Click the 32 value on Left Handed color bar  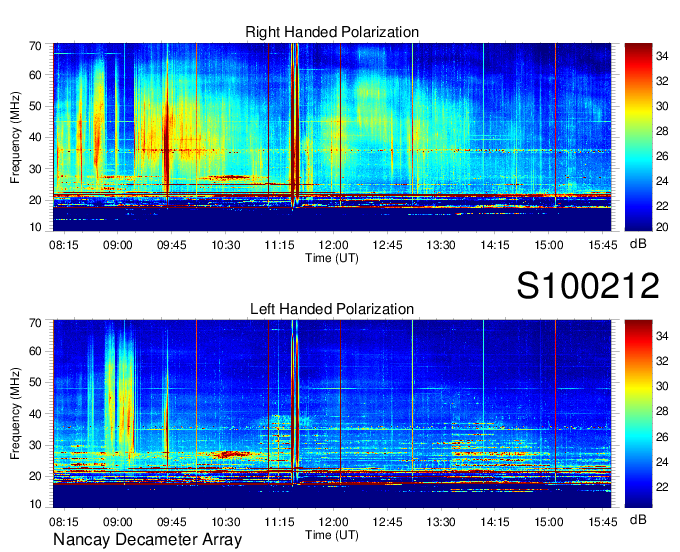pos(662,361)
